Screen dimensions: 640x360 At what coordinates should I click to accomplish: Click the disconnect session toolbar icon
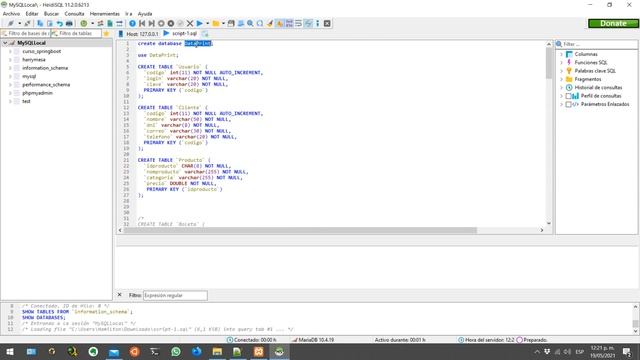(x=27, y=24)
